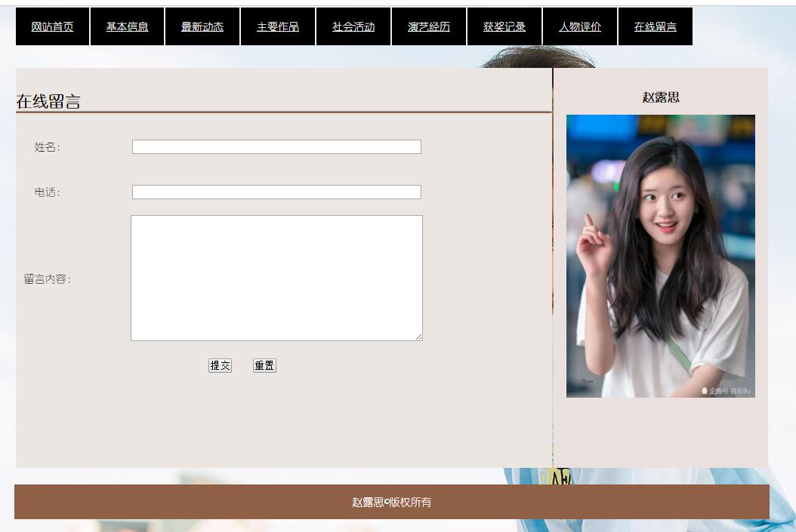
Task: Open the 在线留言 nav link
Action: point(656,26)
